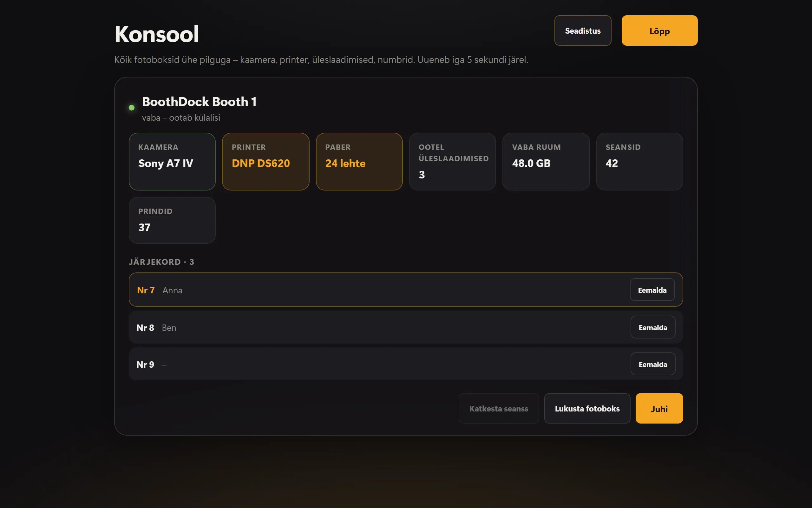
Task: Click the status text vaba – ootab külalisi
Action: (181, 117)
